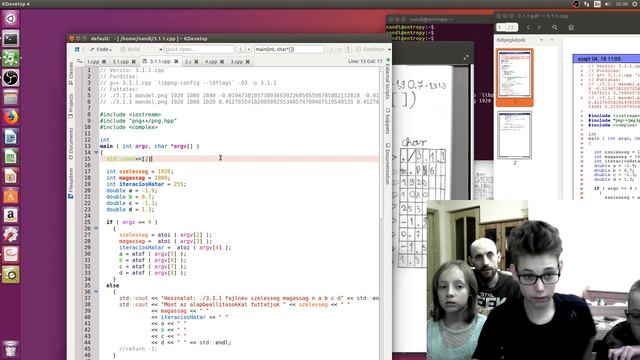Open the Build button dropdown arrow

[161, 49]
